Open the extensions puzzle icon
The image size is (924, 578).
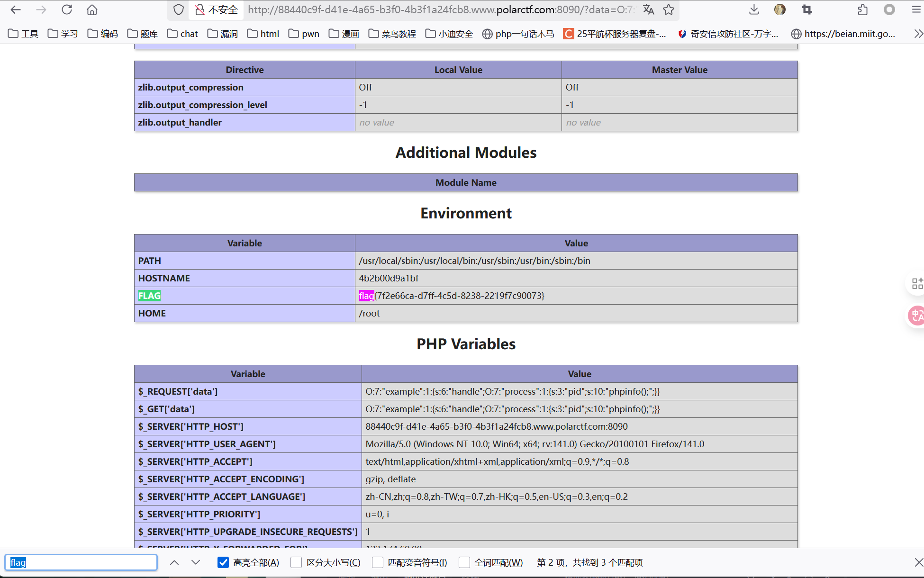click(x=863, y=9)
